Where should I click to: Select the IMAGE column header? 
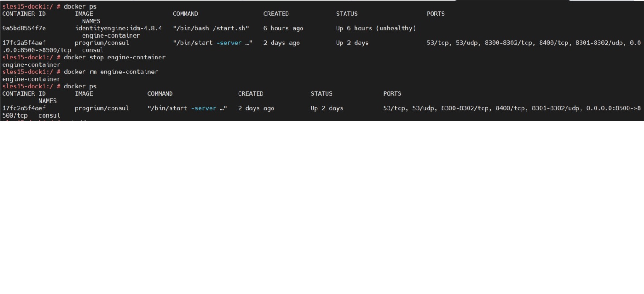(x=83, y=14)
